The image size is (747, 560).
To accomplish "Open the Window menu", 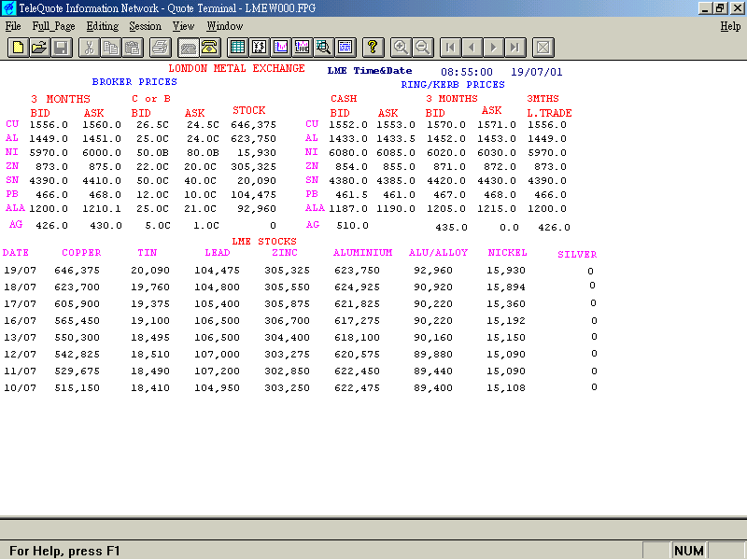I will pyautogui.click(x=225, y=26).
